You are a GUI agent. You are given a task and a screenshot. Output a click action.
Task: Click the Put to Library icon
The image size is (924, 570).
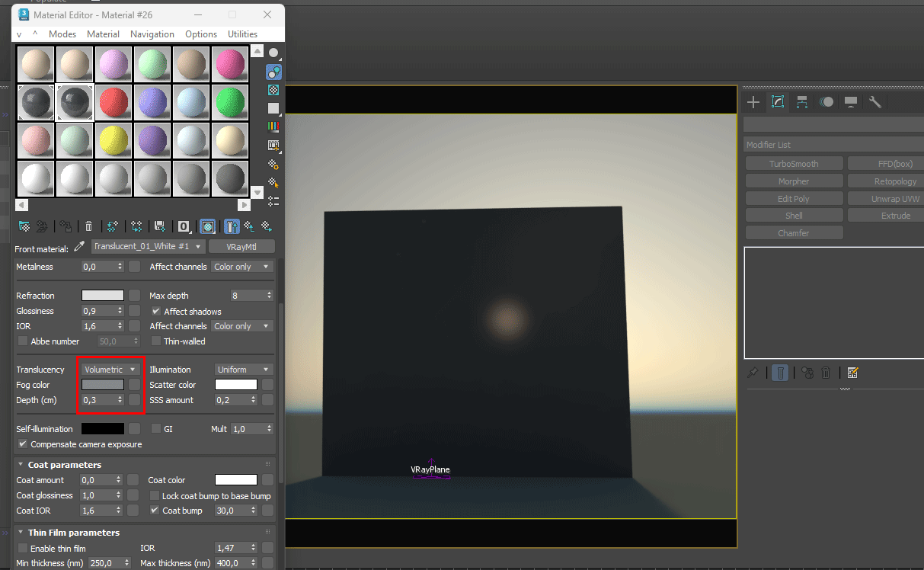coord(159,226)
